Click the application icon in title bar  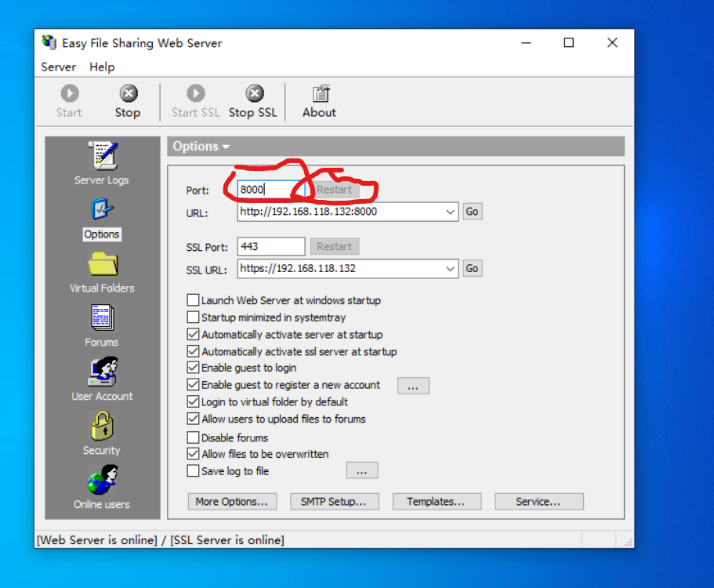(49, 43)
